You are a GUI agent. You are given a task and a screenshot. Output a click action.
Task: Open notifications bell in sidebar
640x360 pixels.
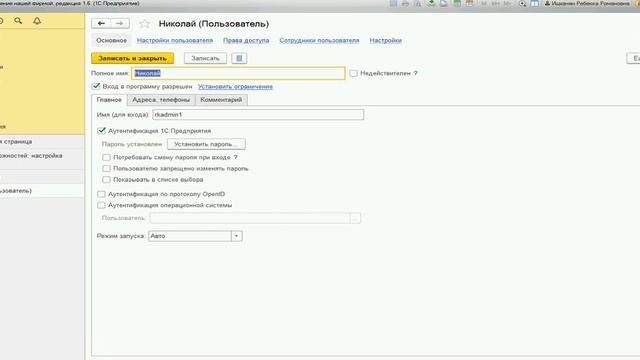click(x=37, y=20)
